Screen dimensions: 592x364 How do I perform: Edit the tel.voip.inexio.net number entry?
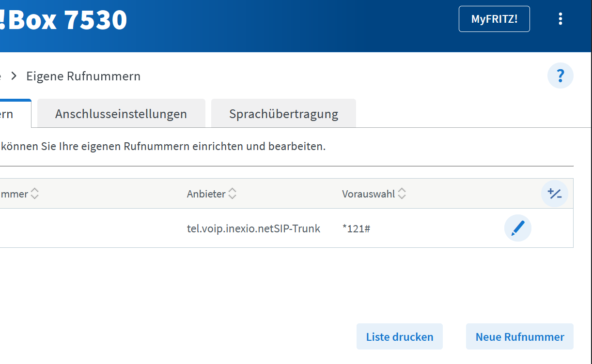pos(518,228)
